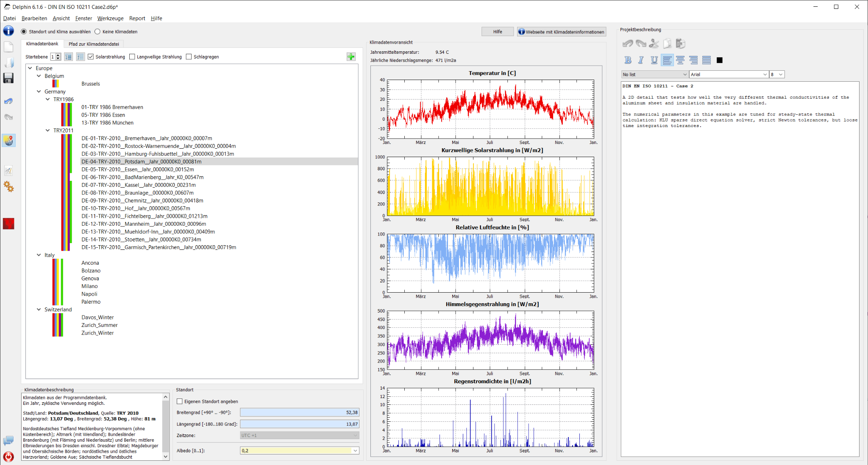Click the red square icon in sidebar
Viewport: 868px width, 465px height.
(8, 224)
